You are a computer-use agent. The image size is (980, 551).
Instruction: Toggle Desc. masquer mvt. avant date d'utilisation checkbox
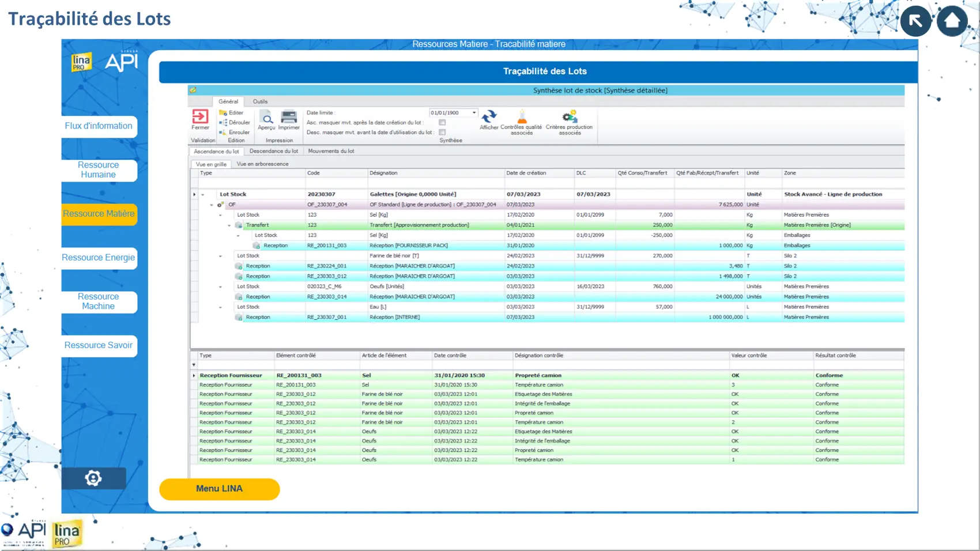442,133
